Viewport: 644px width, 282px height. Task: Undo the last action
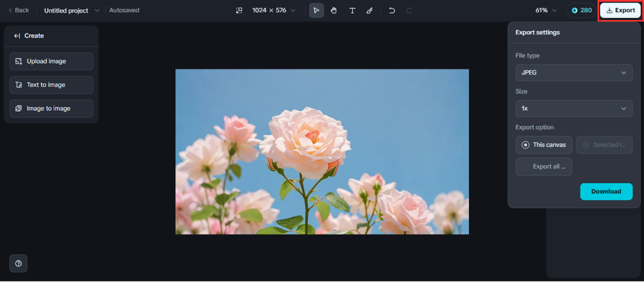(x=392, y=10)
